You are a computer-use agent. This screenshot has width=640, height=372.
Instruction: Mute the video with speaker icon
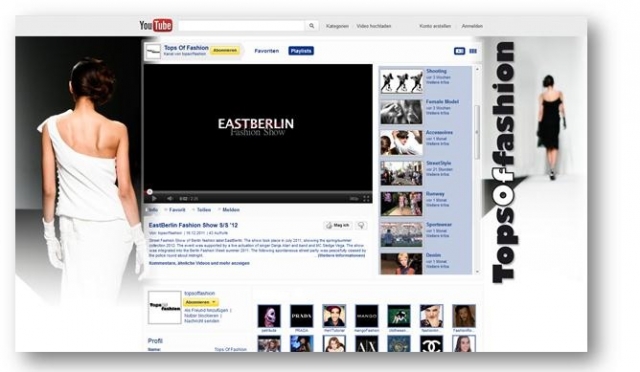170,198
